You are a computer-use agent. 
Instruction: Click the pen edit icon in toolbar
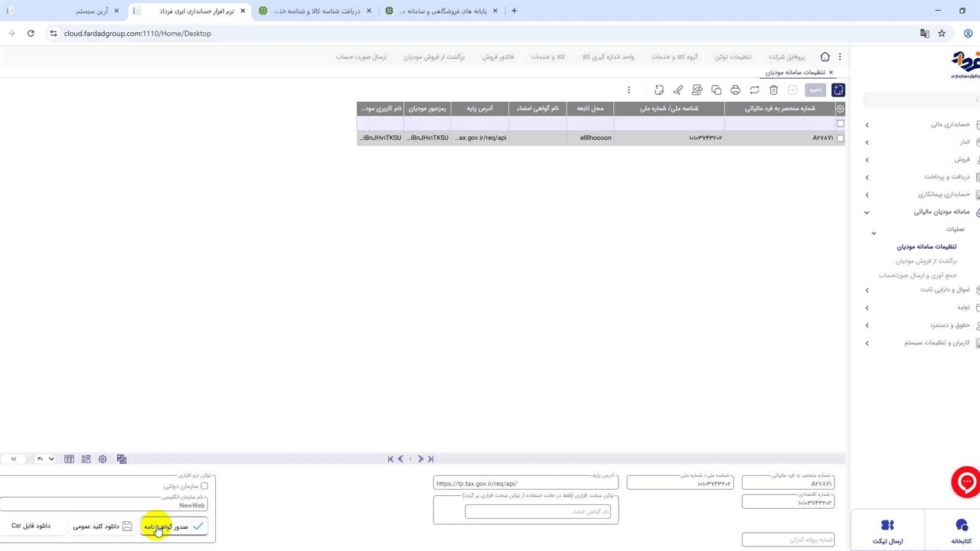(x=678, y=90)
